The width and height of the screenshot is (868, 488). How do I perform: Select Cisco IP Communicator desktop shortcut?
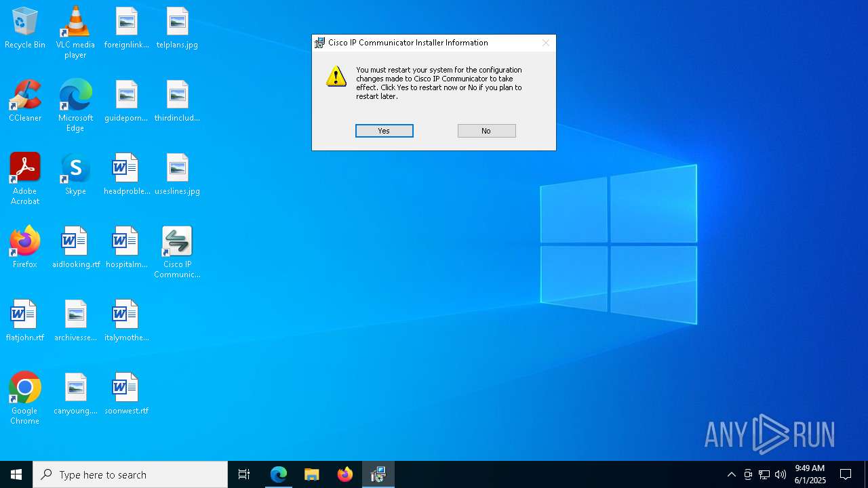pyautogui.click(x=177, y=252)
